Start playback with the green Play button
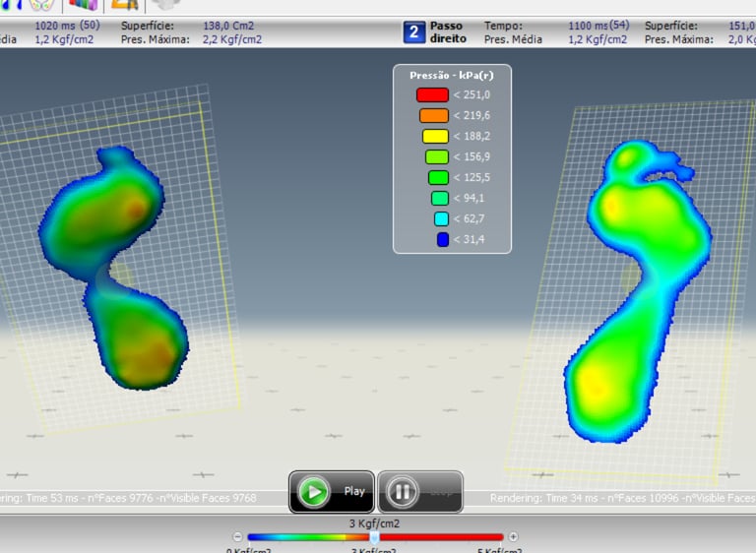This screenshot has height=553, width=756. [x=332, y=492]
